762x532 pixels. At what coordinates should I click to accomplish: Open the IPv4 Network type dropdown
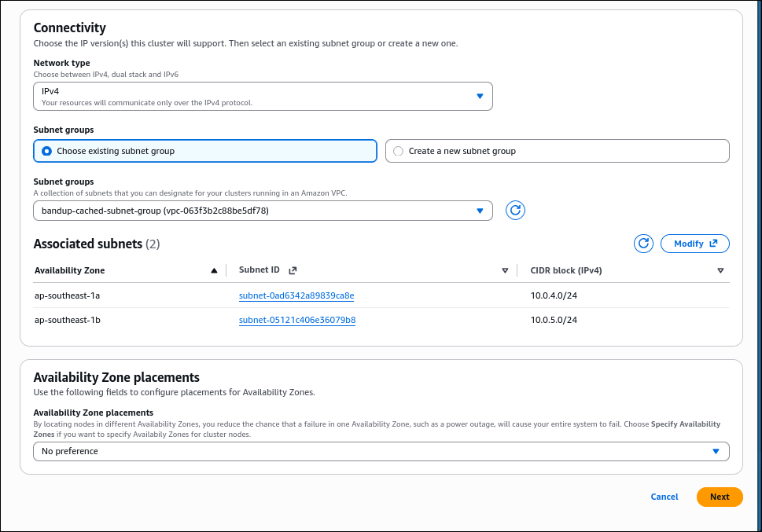click(263, 95)
